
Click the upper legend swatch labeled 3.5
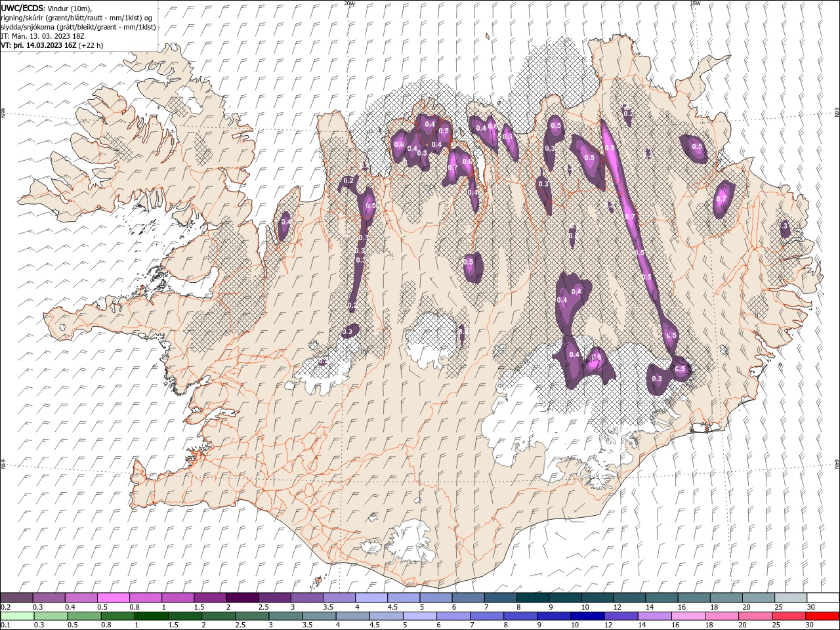[x=339, y=597]
